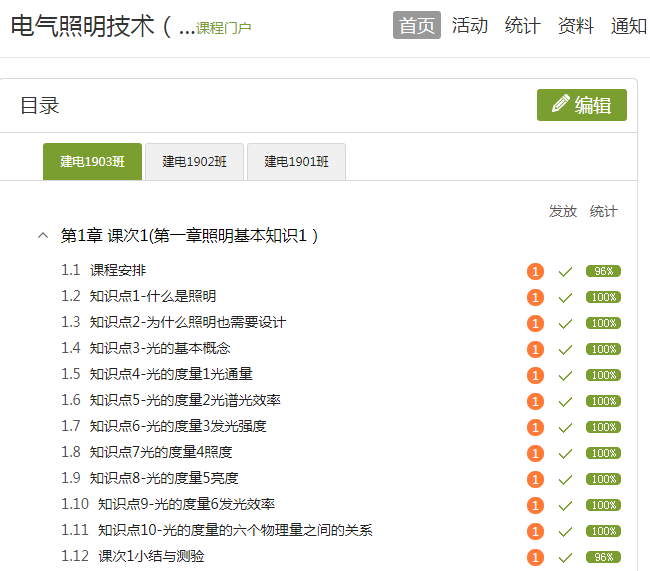The height and width of the screenshot is (571, 650).
Task: Open the 活动 navigation menu item
Action: tap(470, 26)
